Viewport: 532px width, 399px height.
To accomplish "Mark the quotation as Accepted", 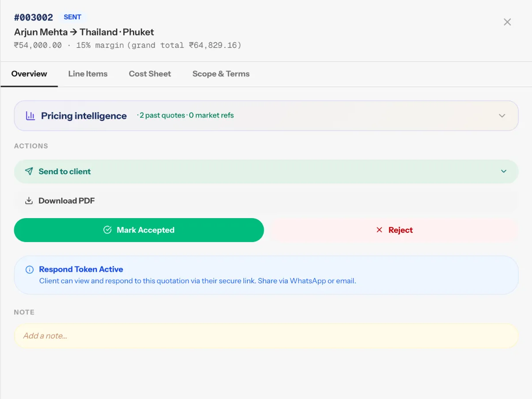I will [139, 230].
